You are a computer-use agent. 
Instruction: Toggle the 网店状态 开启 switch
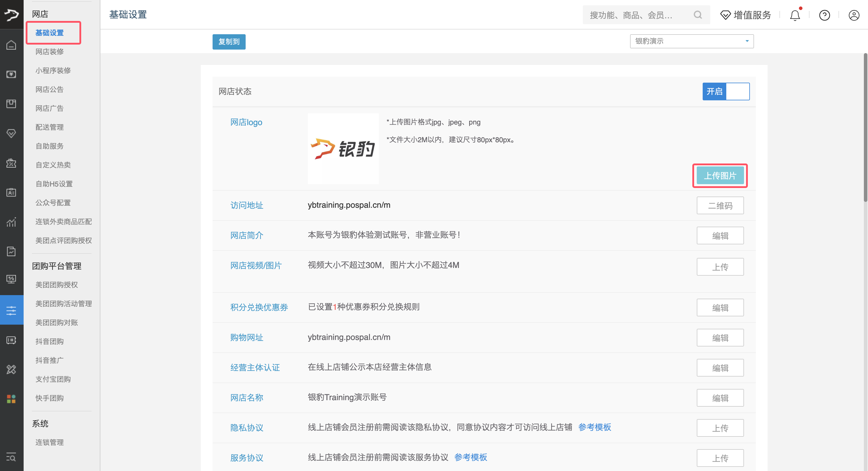(726, 91)
